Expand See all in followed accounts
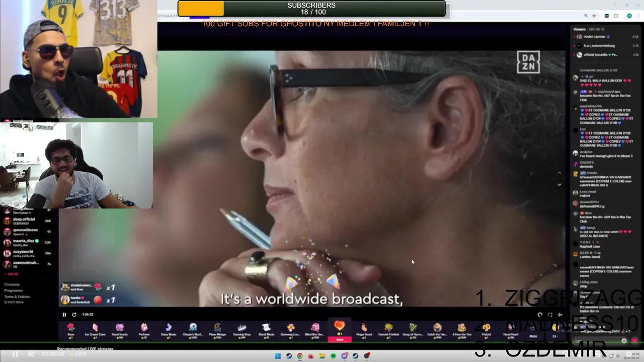 coord(12,274)
